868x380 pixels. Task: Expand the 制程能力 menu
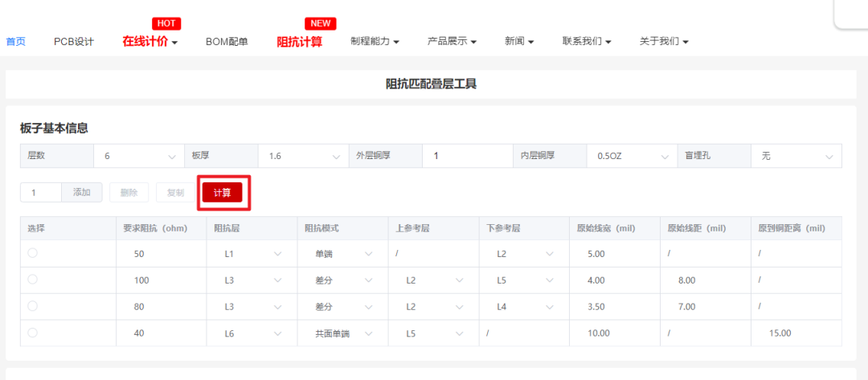pyautogui.click(x=375, y=42)
